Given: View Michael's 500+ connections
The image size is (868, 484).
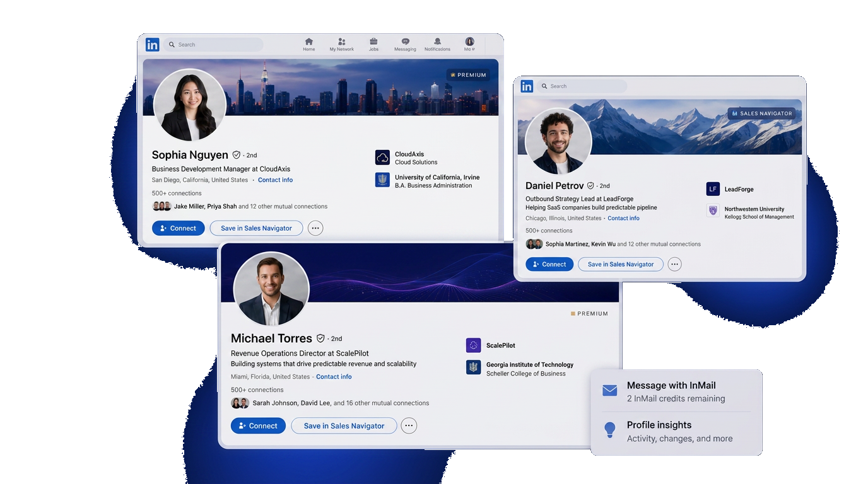Looking at the screenshot, I should (x=257, y=390).
